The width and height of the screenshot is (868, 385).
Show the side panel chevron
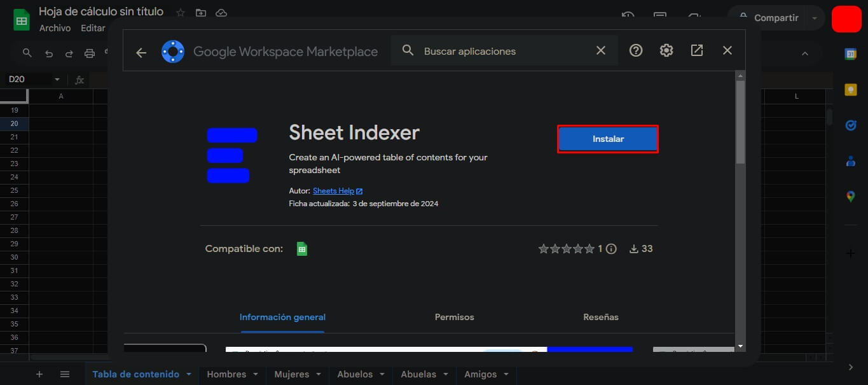(851, 367)
